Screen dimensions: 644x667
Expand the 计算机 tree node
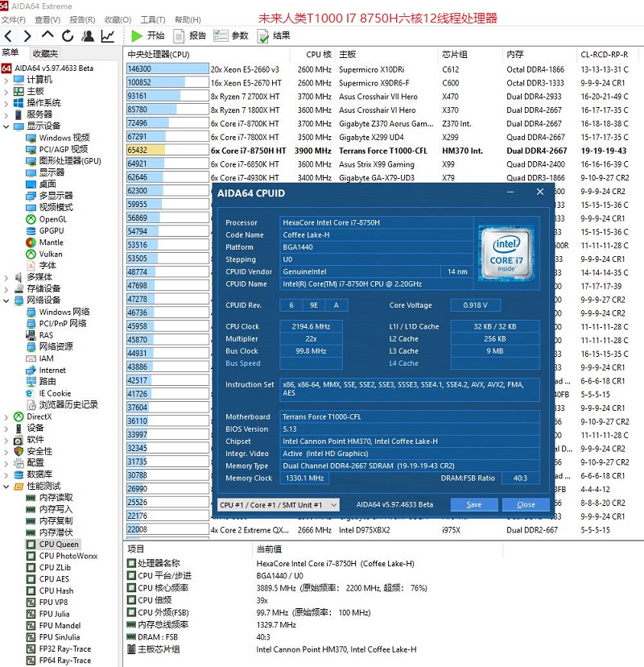point(6,80)
